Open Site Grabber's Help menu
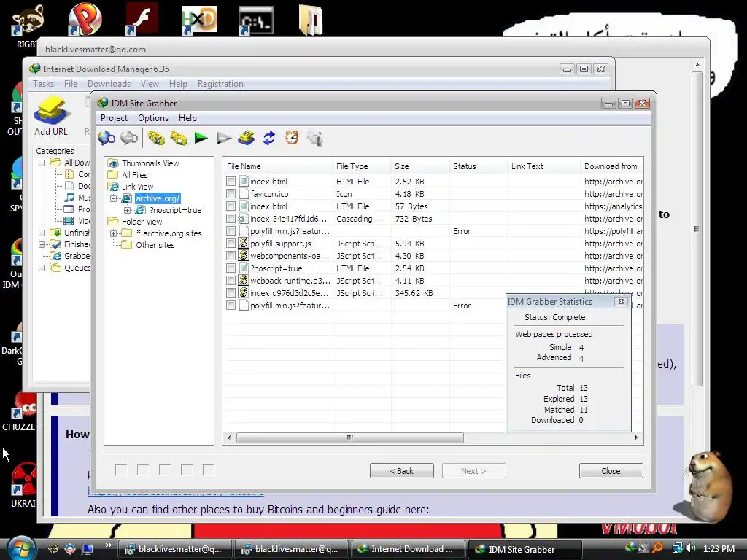Screen dimensions: 747x560 pos(187,118)
